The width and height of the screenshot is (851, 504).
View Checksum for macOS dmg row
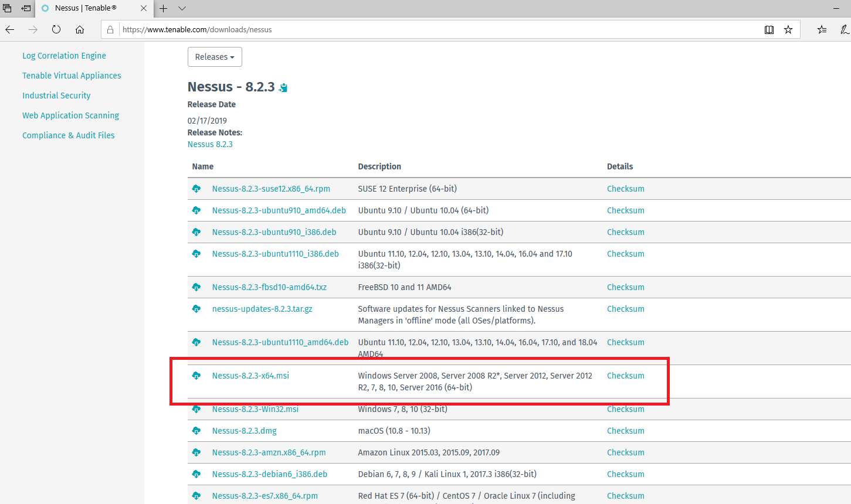626,431
